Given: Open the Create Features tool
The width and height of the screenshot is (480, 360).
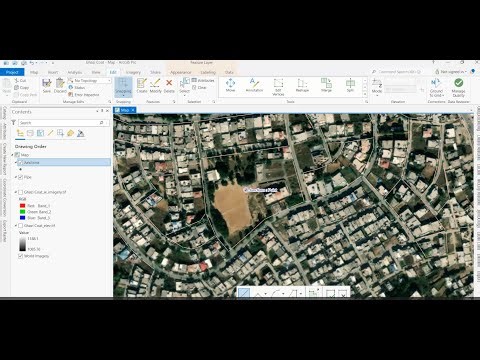Looking at the screenshot, I should pyautogui.click(x=142, y=86).
